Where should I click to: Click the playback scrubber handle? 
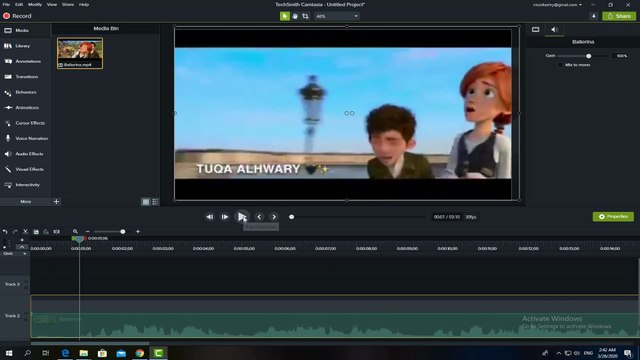(291, 217)
